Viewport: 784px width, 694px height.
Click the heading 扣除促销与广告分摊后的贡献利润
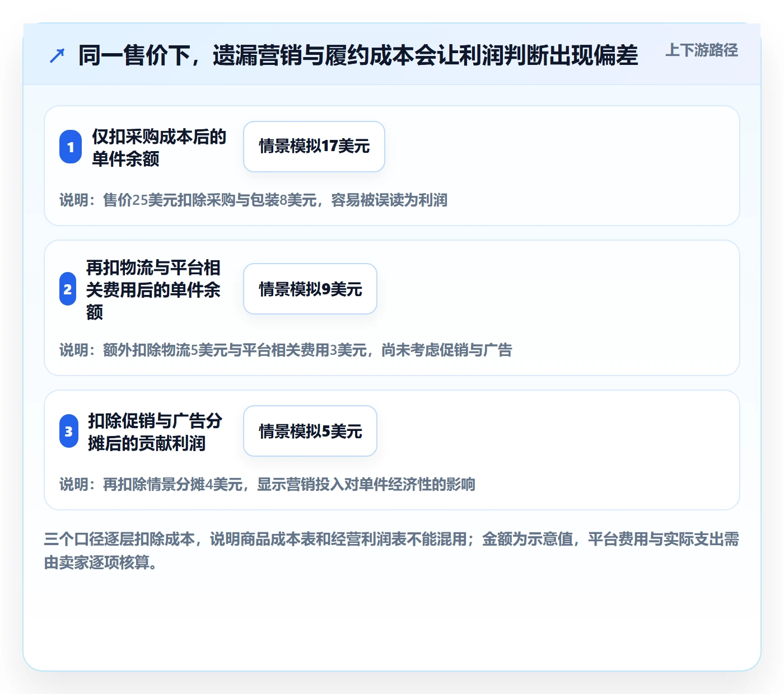155,432
